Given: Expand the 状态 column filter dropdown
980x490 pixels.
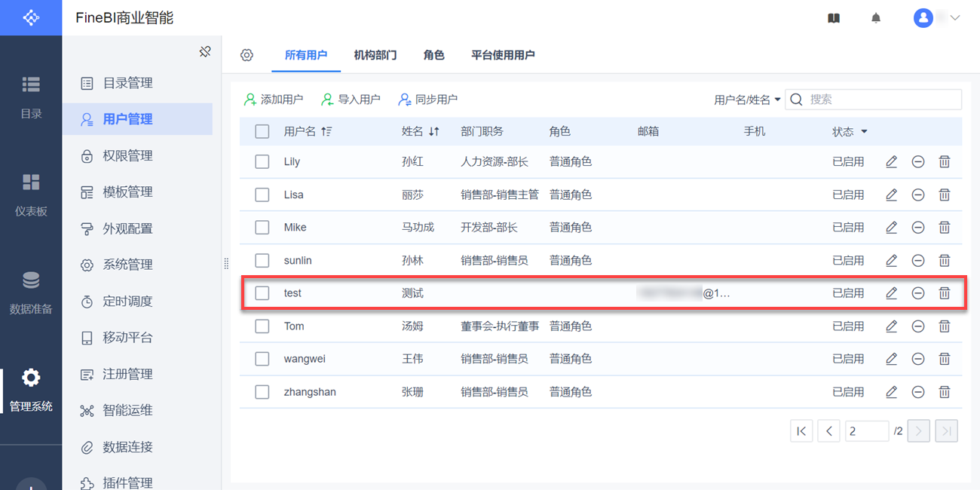Looking at the screenshot, I should click(x=864, y=132).
